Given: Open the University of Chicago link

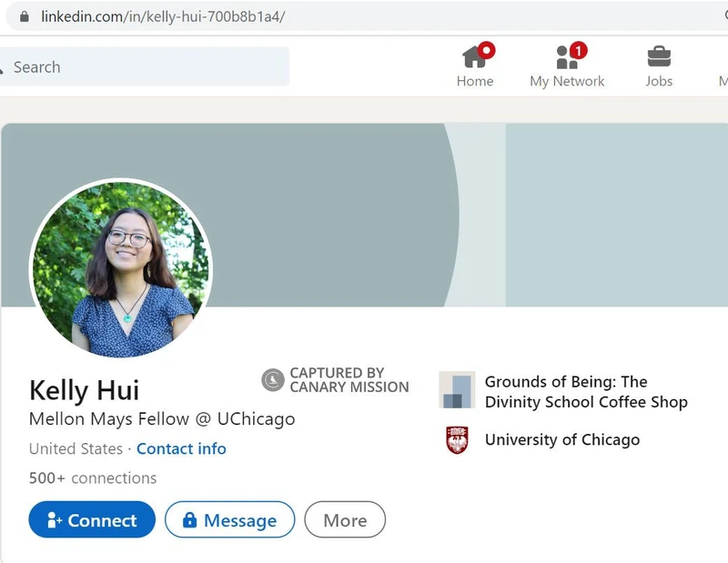Looking at the screenshot, I should (562, 439).
